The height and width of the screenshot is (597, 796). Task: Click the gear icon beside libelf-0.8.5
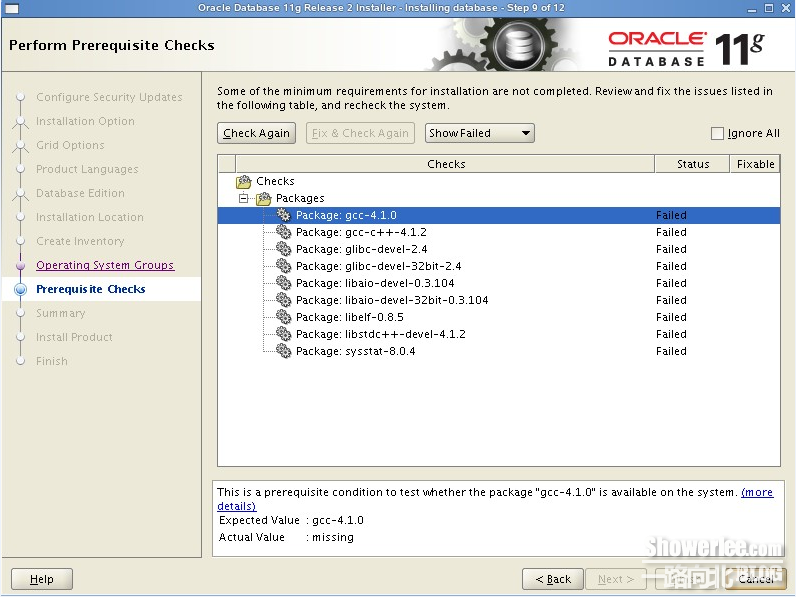click(284, 317)
